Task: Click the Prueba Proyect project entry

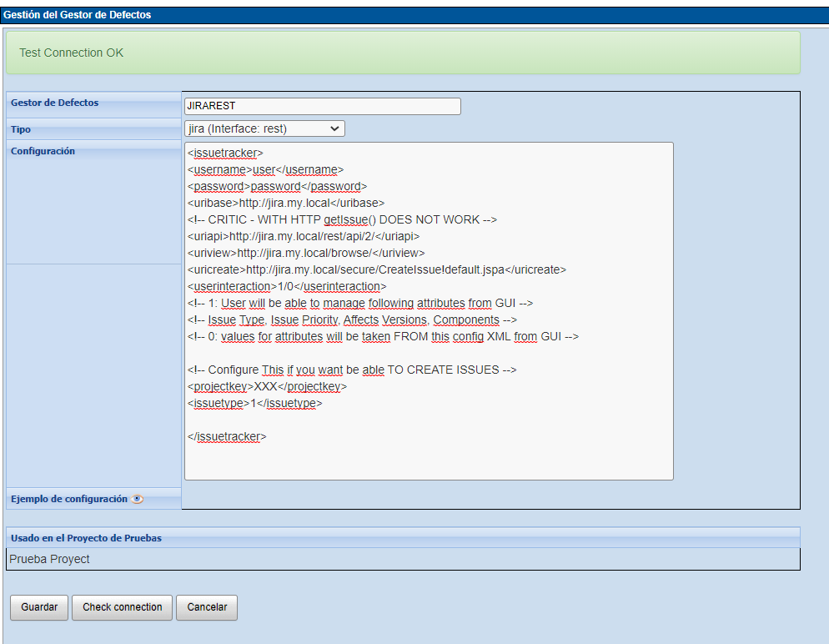Action: (x=50, y=560)
